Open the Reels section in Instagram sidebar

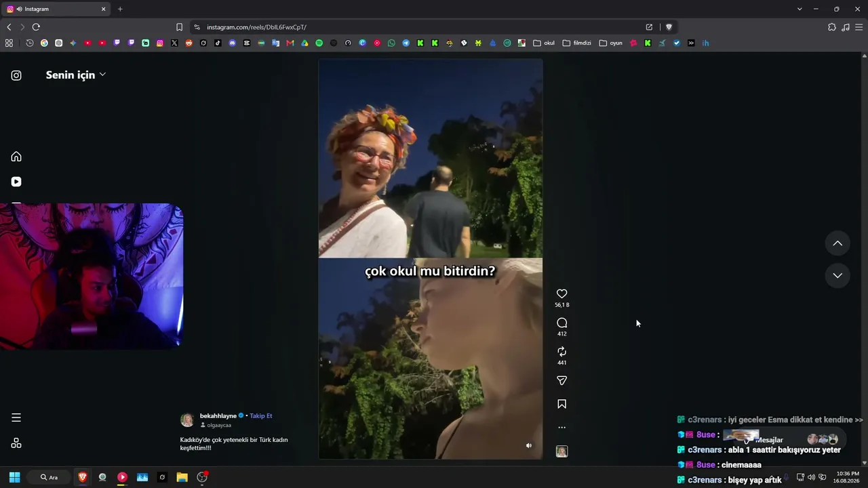pos(16,182)
